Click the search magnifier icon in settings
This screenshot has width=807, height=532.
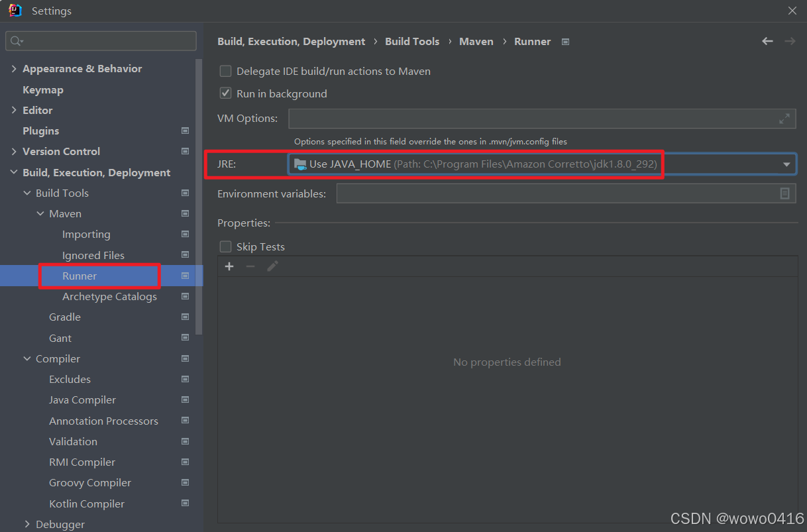16,41
